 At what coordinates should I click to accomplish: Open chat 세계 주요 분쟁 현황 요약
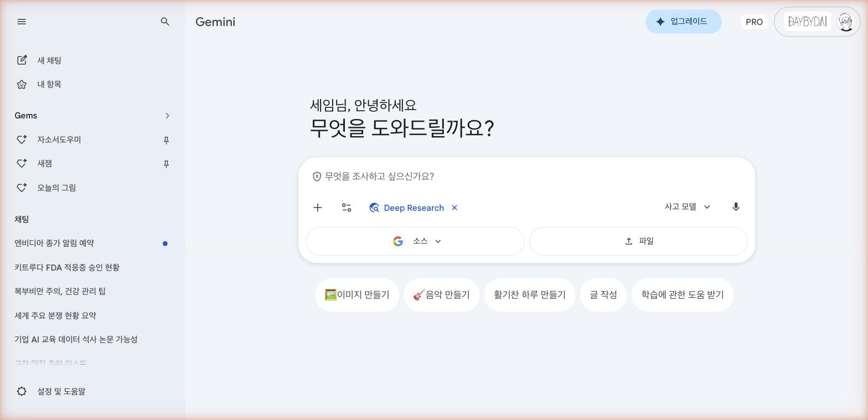tap(55, 316)
